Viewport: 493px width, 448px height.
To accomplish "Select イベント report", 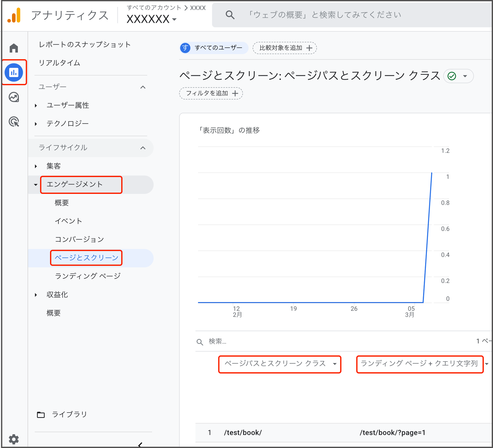I will click(68, 221).
